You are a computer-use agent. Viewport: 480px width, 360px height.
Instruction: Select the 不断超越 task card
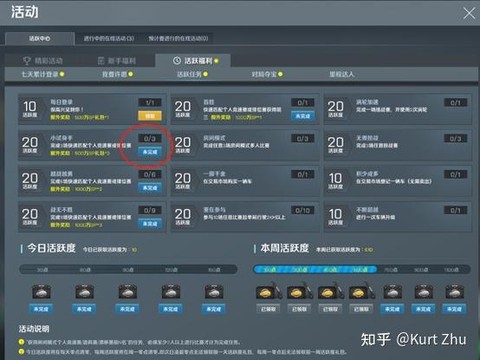[x=398, y=217]
